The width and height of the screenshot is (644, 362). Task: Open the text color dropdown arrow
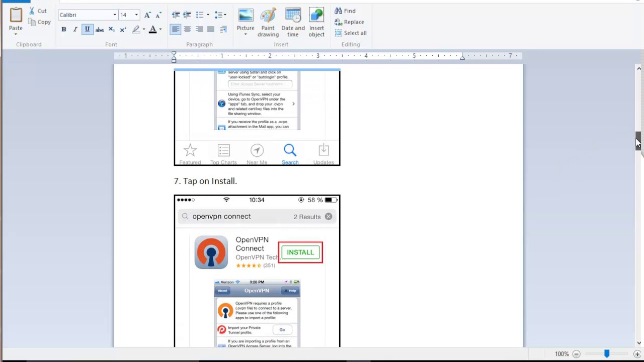point(160,30)
